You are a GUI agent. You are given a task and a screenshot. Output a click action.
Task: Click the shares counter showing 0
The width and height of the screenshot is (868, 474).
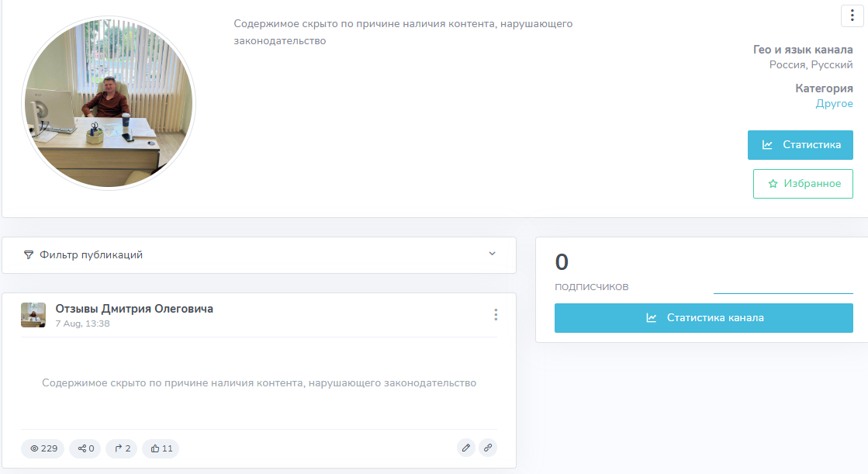[85, 448]
